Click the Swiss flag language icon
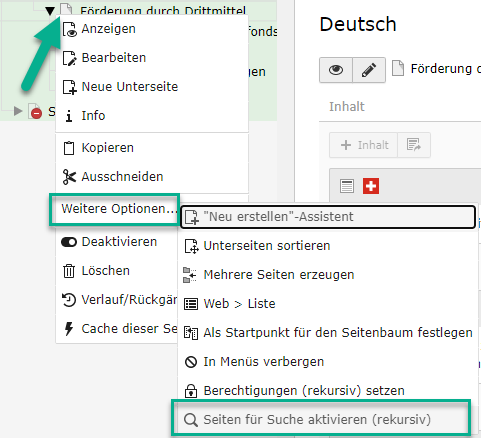Image resolution: width=481 pixels, height=438 pixels. [371, 186]
